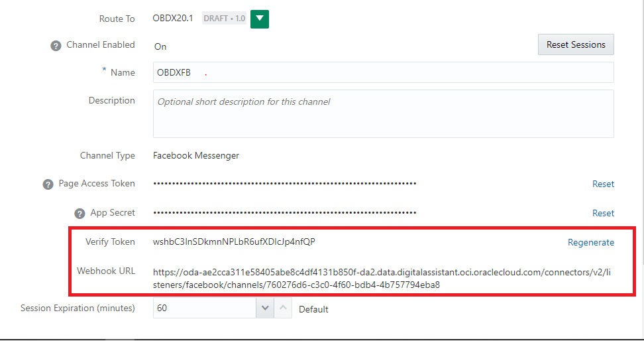The width and height of the screenshot is (644, 341).
Task: Reset the App Secret
Action: (x=603, y=213)
